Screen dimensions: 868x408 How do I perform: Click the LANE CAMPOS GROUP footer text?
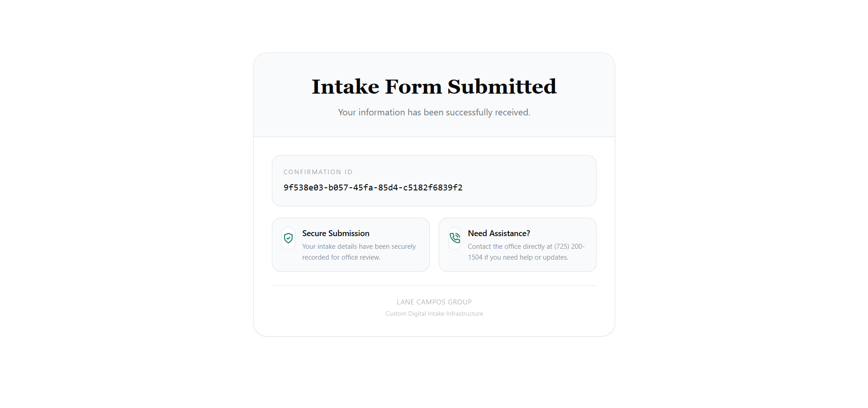434,302
